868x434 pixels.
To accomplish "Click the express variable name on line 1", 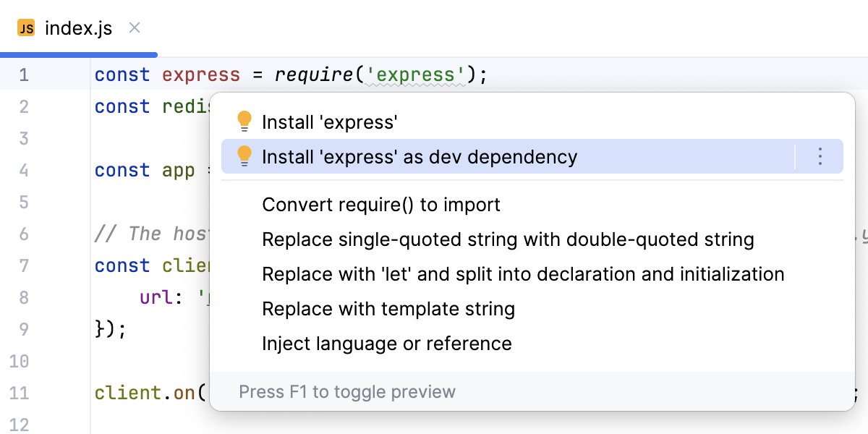I will [201, 75].
